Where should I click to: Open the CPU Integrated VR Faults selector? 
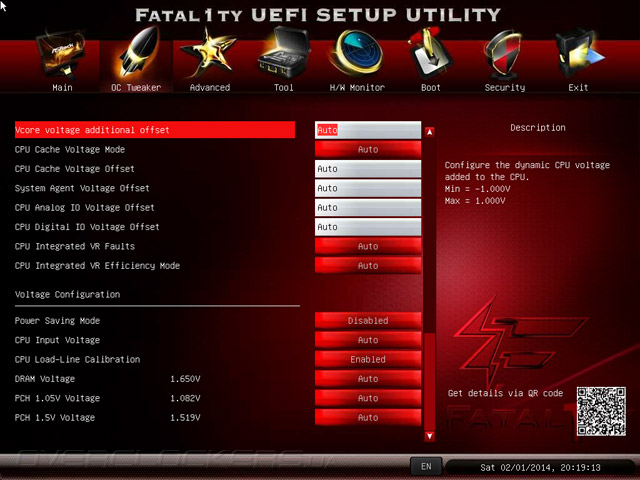[x=368, y=246]
